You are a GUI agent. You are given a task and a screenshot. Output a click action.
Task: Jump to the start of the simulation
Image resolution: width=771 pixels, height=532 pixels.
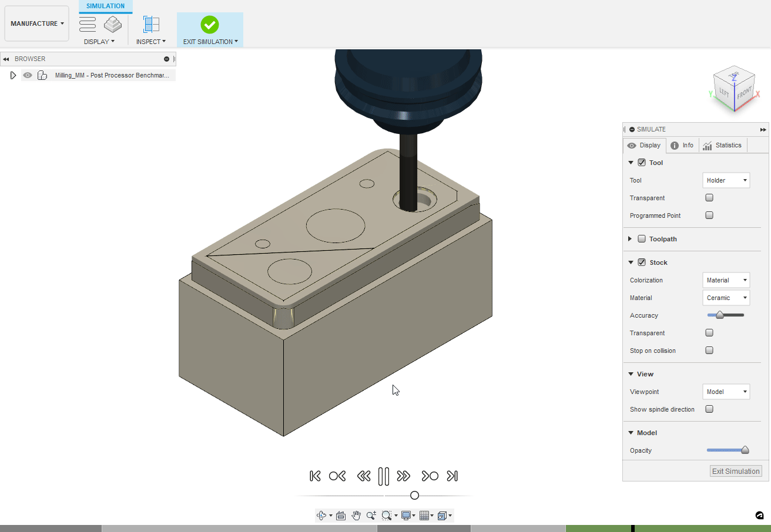coord(315,476)
